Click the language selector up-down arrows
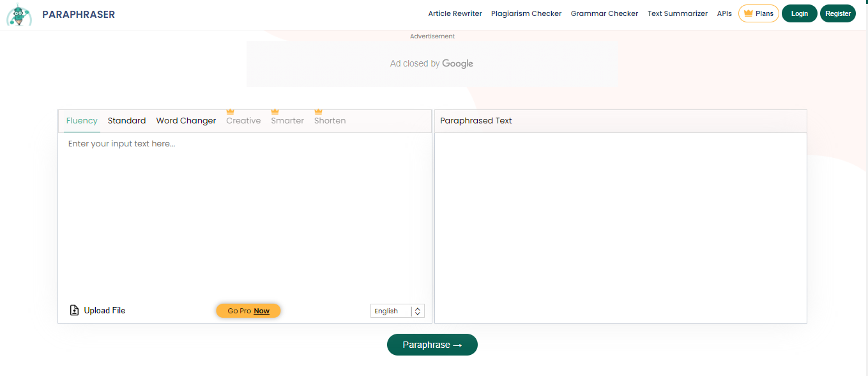The height and width of the screenshot is (376, 868). (418, 311)
